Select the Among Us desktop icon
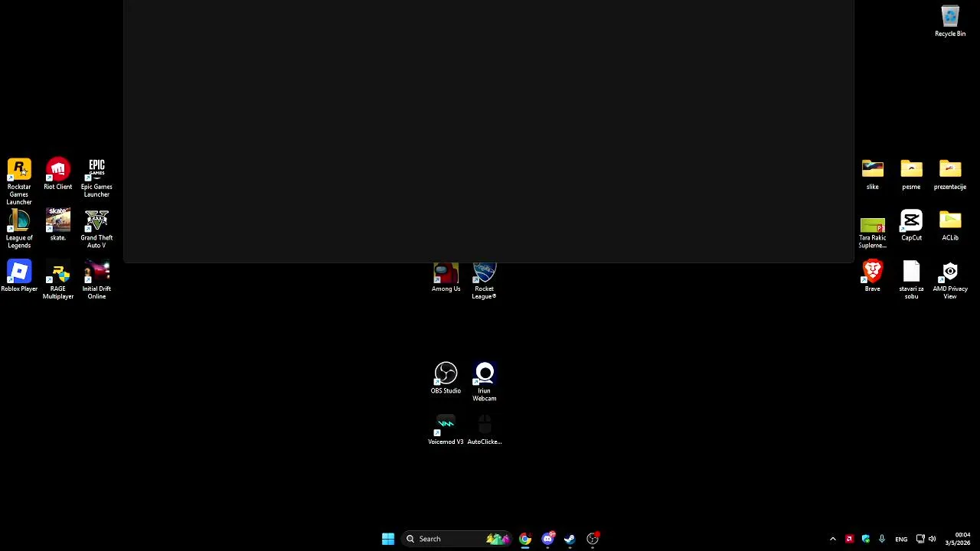 coord(446,277)
